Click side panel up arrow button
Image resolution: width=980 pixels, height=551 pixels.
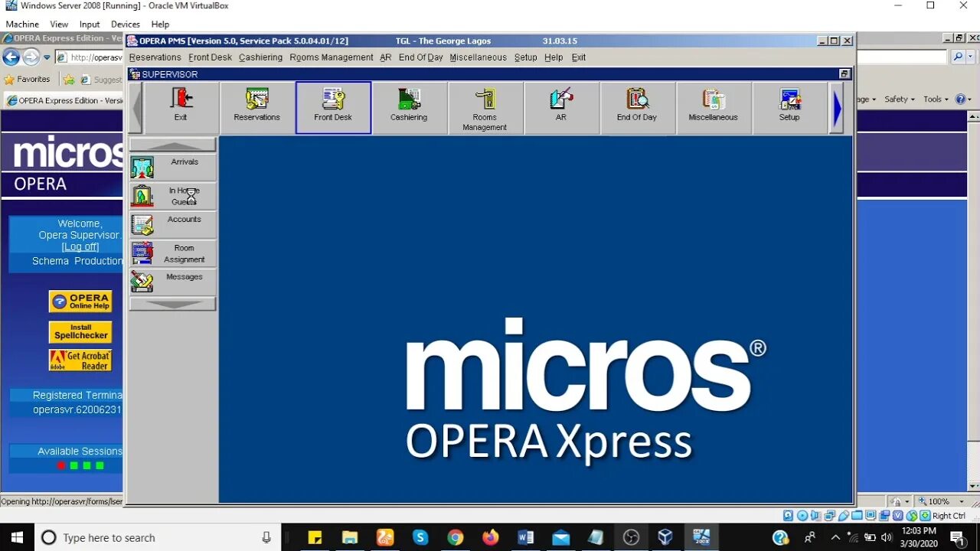pos(173,145)
